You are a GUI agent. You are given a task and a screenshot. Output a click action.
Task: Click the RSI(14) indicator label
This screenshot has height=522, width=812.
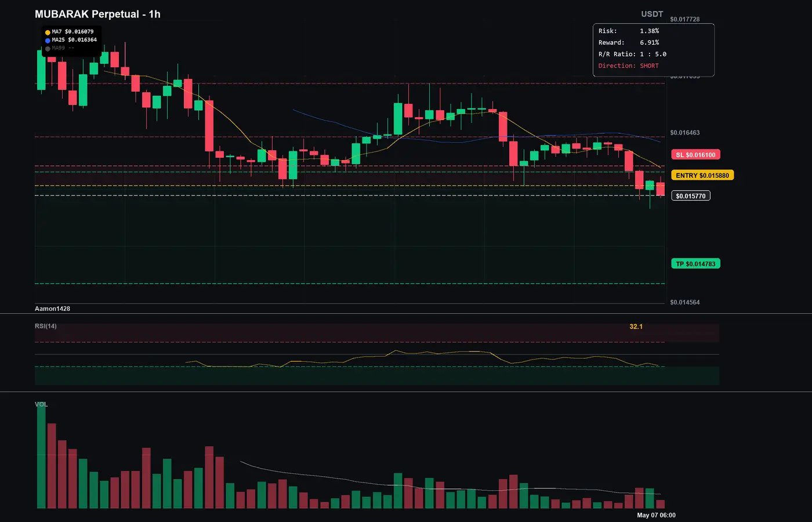tap(46, 326)
